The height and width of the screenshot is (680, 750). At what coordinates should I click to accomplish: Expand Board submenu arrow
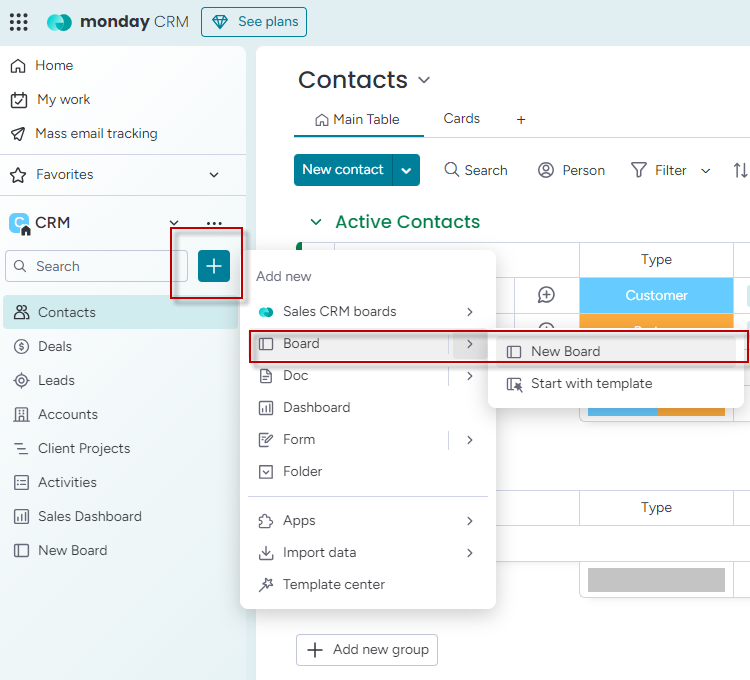point(470,344)
